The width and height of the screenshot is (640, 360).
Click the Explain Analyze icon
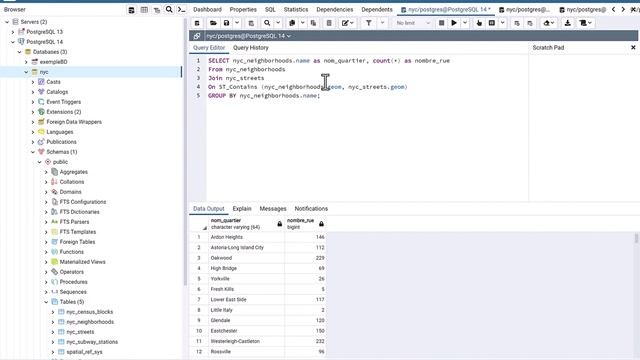pyautogui.click(x=492, y=23)
